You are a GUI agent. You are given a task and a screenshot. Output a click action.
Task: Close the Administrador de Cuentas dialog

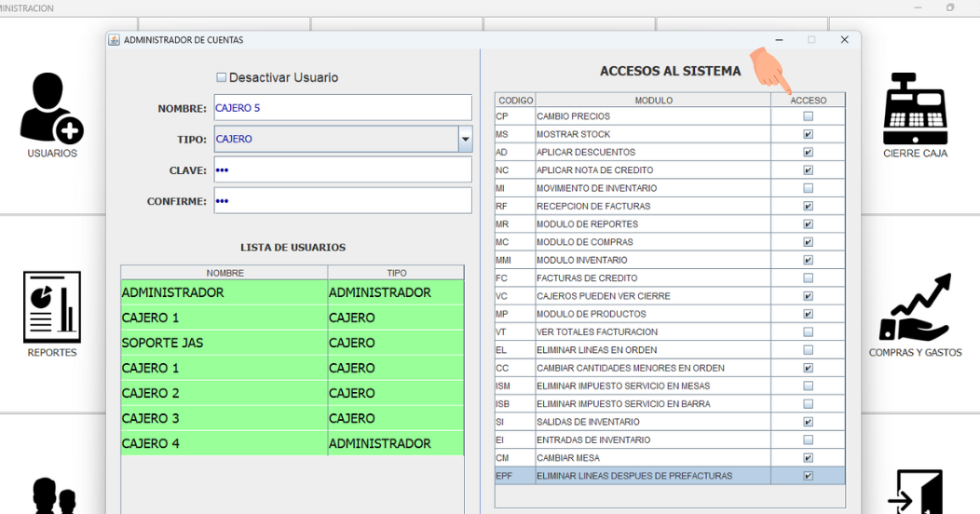coord(844,40)
